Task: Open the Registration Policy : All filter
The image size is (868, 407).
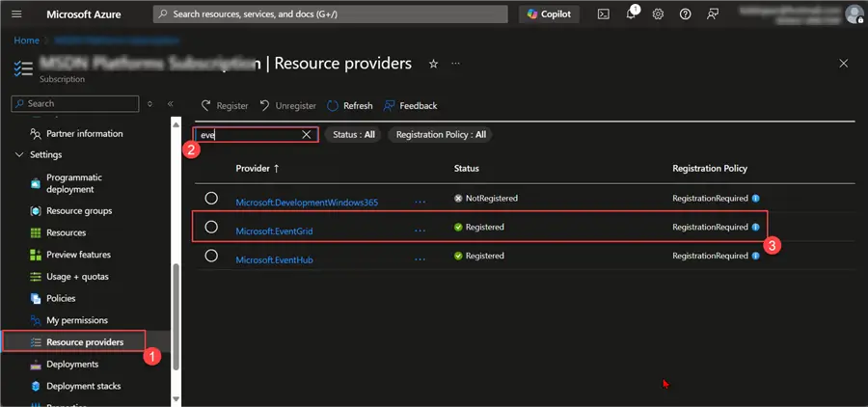Action: coord(441,135)
